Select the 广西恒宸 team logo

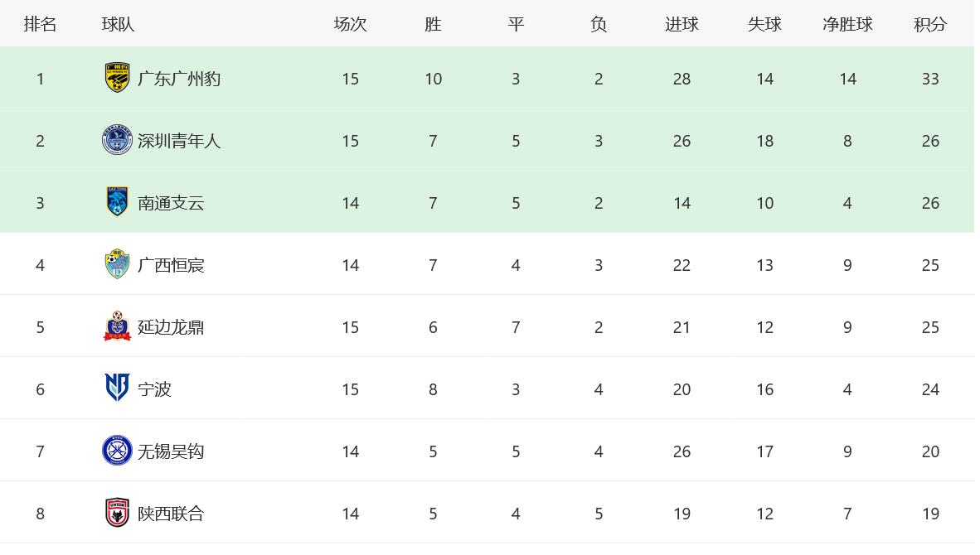coord(117,264)
